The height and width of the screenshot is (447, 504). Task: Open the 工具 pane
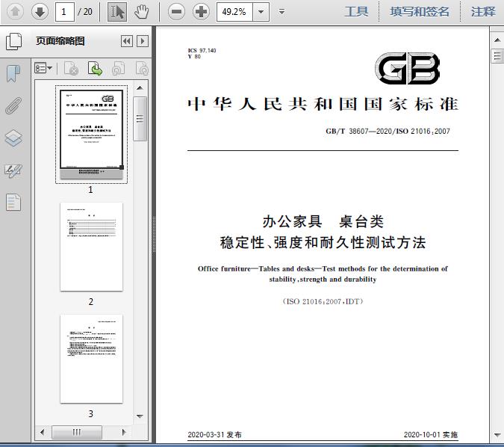pyautogui.click(x=356, y=12)
